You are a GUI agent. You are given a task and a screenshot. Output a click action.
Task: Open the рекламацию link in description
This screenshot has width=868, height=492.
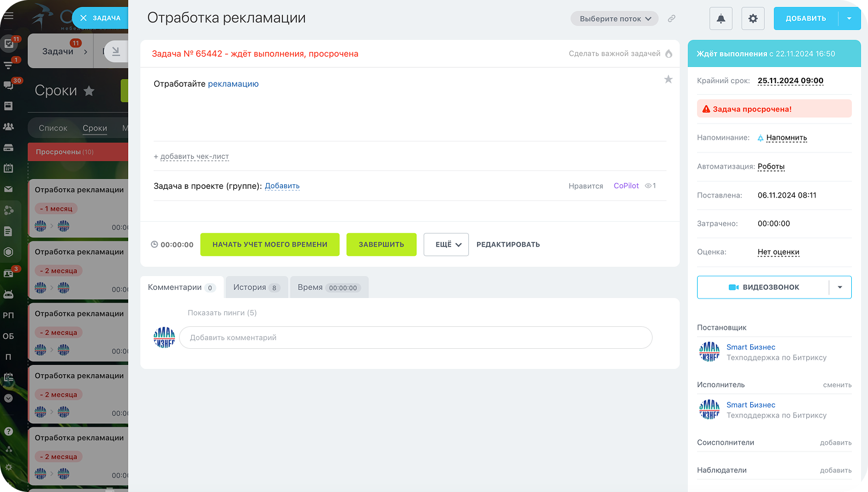click(x=233, y=84)
